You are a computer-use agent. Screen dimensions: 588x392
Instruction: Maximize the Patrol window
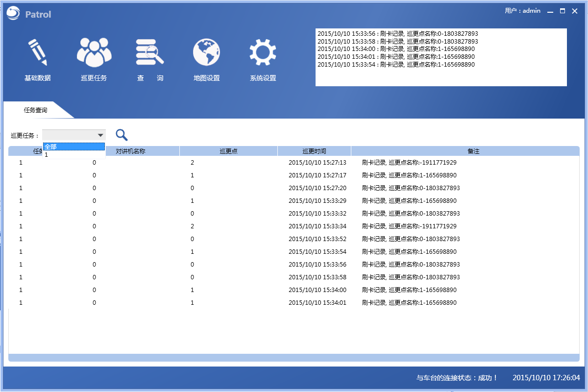click(563, 11)
